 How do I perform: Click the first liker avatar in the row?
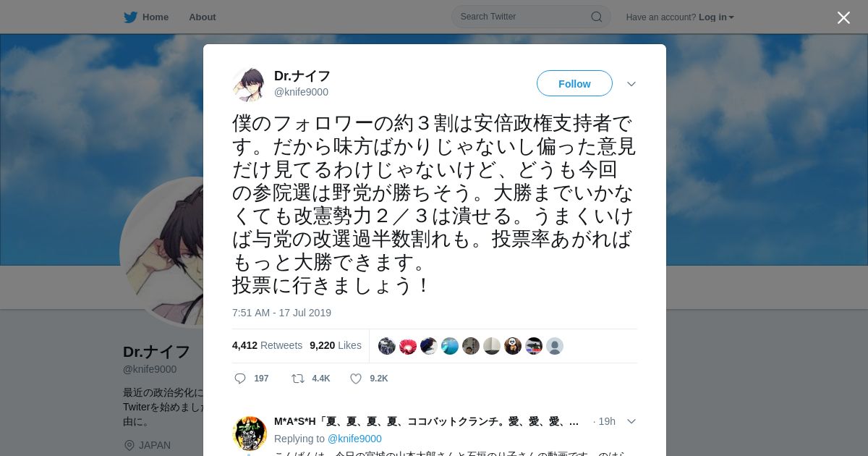(x=387, y=346)
